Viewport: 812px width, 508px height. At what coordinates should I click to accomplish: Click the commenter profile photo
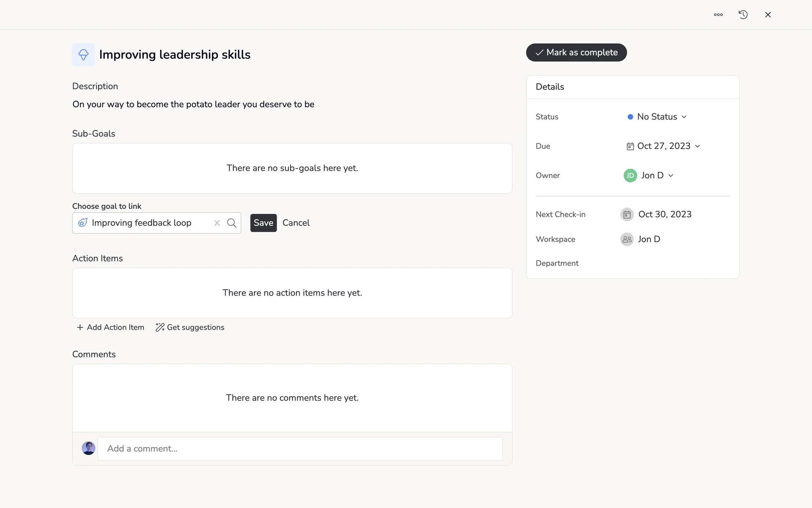tap(88, 448)
